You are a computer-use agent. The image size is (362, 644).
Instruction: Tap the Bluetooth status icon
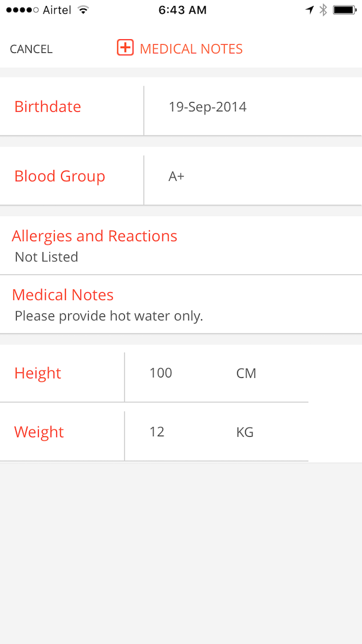point(324,10)
